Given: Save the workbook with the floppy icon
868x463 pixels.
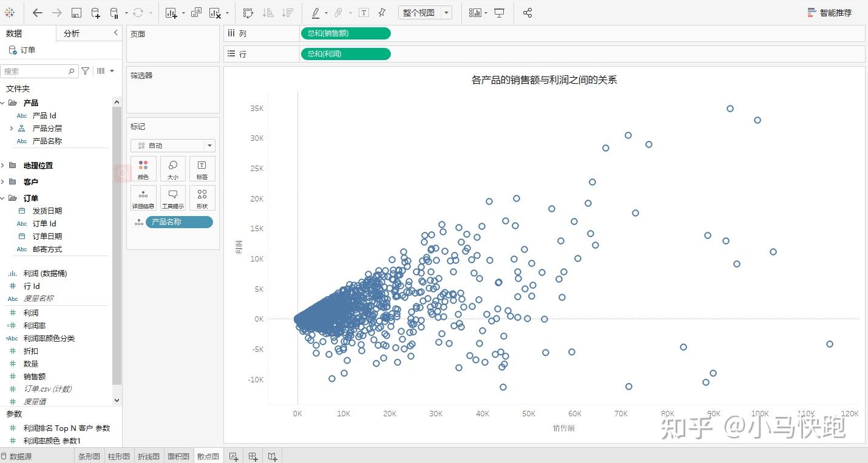Looking at the screenshot, I should (76, 13).
